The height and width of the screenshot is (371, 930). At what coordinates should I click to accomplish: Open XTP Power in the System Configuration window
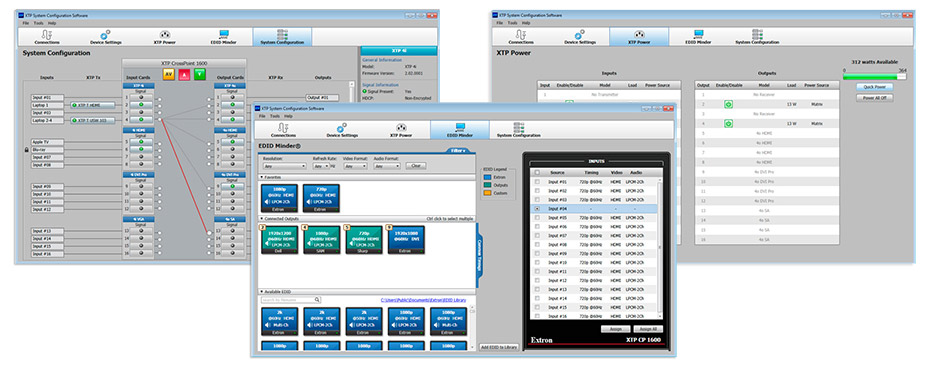click(x=165, y=37)
